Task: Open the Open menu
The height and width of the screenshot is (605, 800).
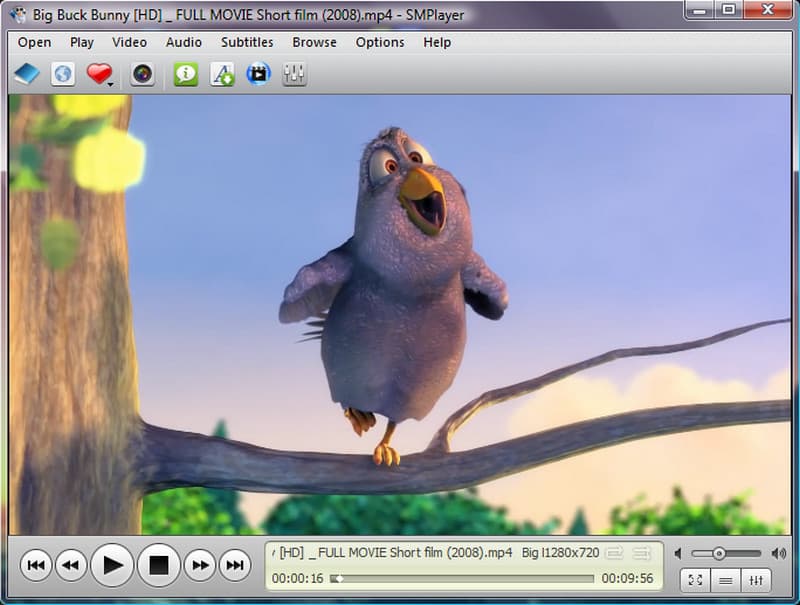Action: 34,42
